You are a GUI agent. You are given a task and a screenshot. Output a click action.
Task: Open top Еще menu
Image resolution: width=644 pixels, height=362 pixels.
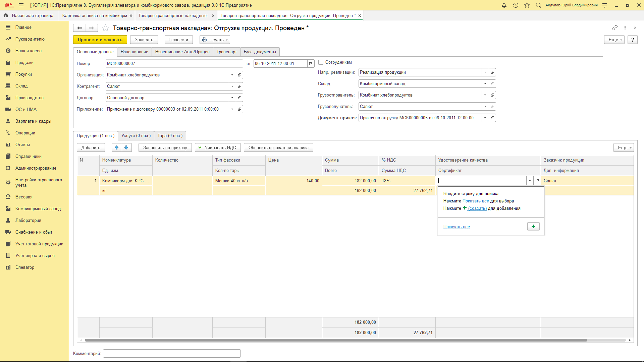click(614, 40)
